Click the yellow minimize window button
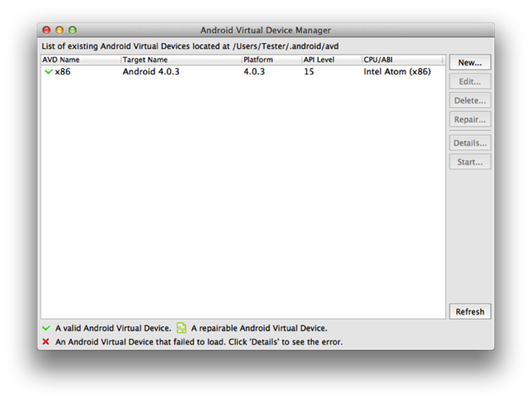 59,30
